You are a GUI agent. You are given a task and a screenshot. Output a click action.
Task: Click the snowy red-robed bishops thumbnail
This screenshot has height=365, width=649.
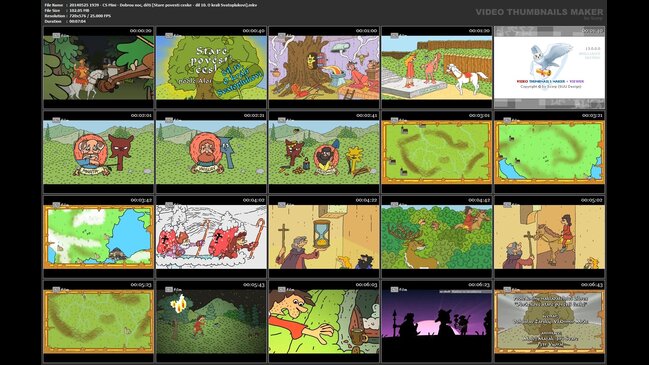211,237
